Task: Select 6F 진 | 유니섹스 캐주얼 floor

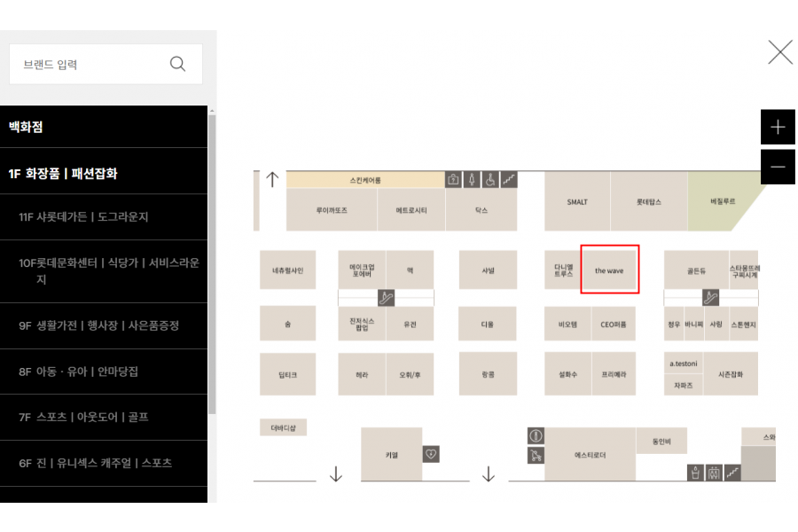Action: tap(104, 463)
